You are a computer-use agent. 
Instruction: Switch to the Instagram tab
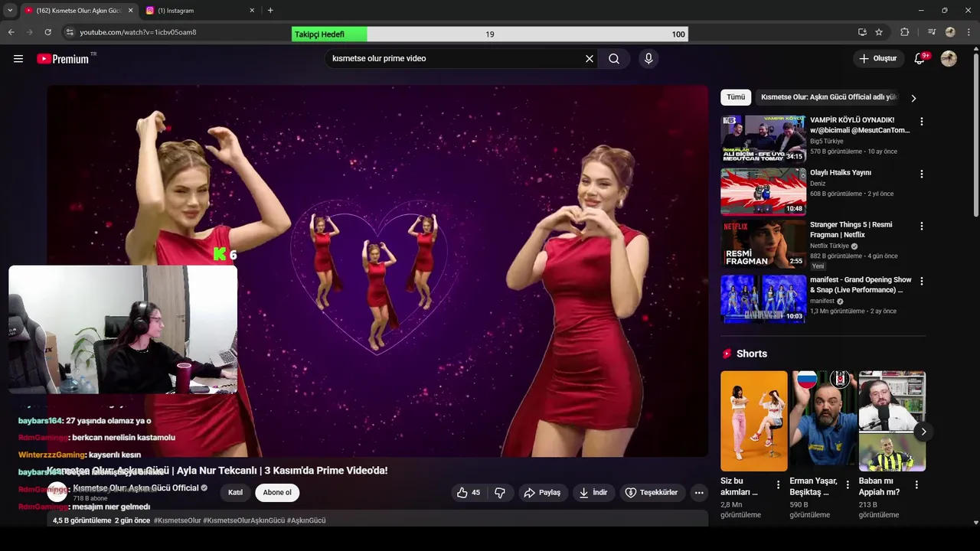(x=201, y=11)
